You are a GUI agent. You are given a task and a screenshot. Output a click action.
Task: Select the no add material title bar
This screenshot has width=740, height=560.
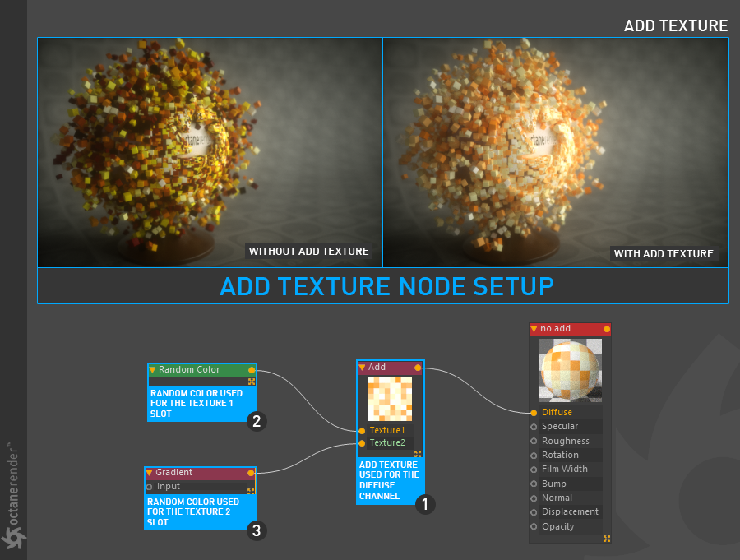click(x=569, y=329)
